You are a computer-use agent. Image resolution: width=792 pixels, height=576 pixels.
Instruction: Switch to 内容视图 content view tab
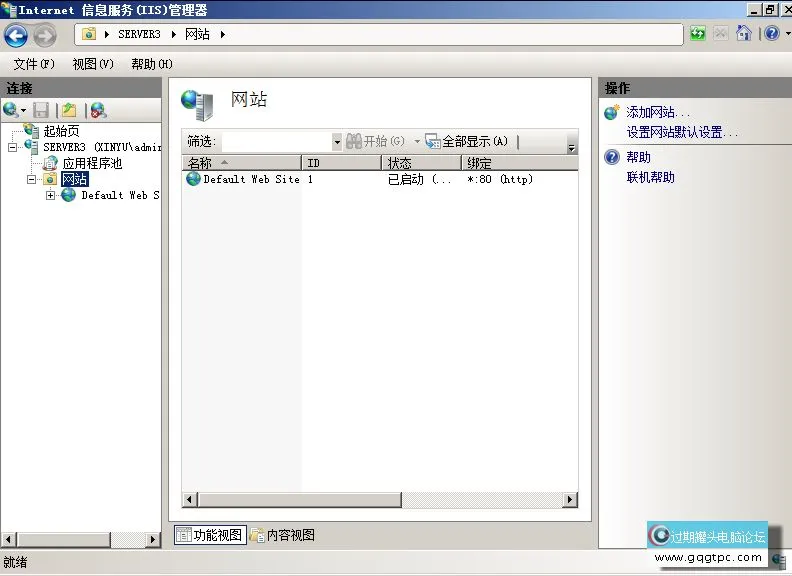[283, 535]
